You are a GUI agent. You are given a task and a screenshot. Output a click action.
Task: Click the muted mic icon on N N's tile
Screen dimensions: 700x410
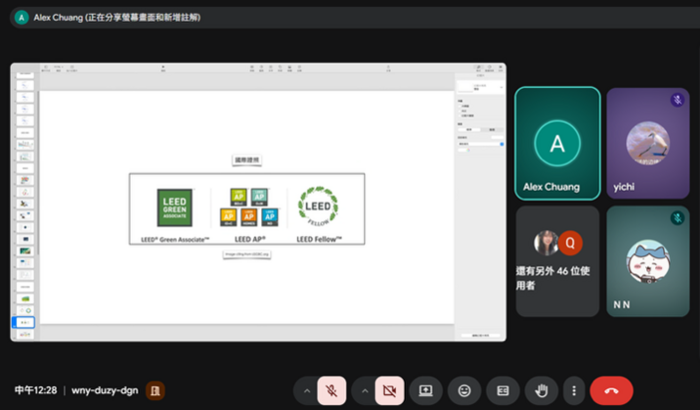677,218
